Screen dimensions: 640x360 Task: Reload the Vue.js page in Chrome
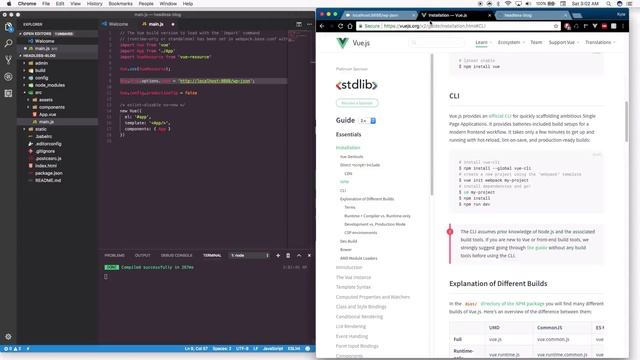point(340,26)
